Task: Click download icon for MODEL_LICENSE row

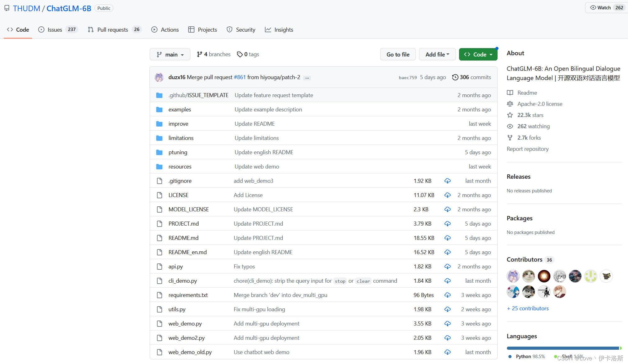Action: tap(447, 209)
